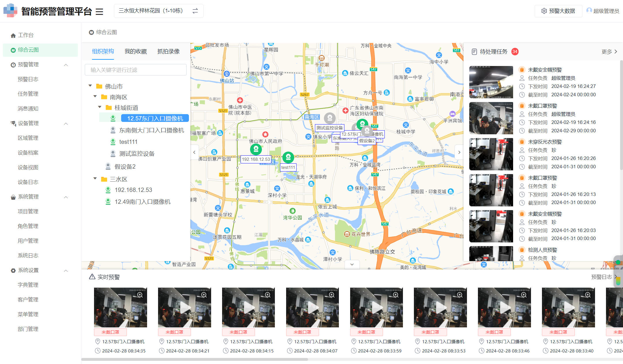623x364 pixels.
Task: Click gray marker above 测试监控设备 label
Action: [x=330, y=118]
